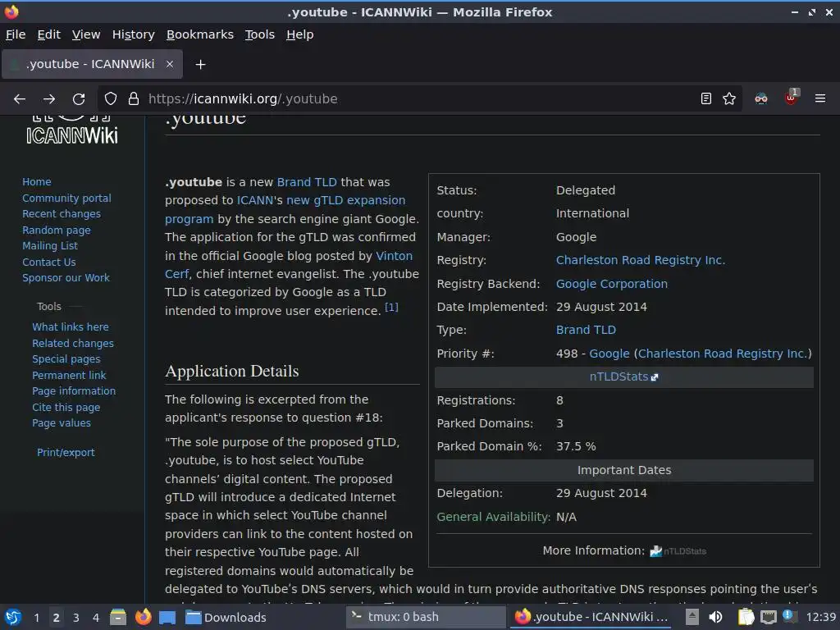Click the nTLDStats logo near More Information
The image size is (840, 630).
coord(678,550)
